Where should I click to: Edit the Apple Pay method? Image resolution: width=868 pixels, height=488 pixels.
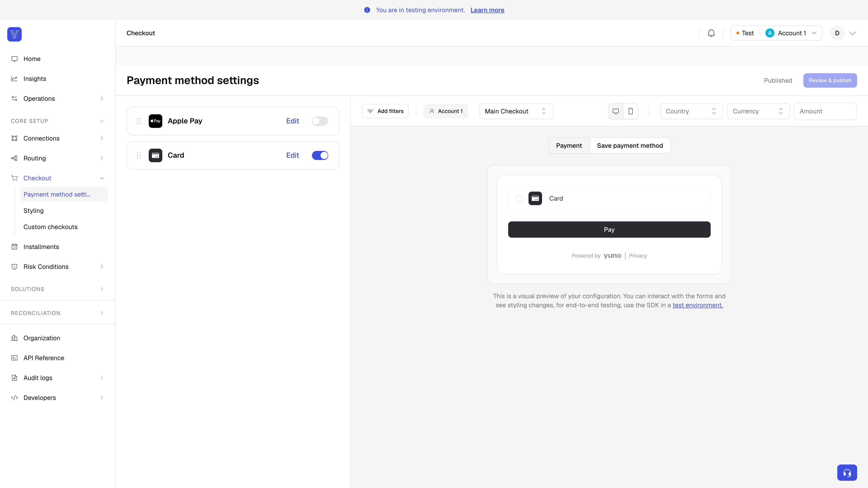click(x=292, y=121)
